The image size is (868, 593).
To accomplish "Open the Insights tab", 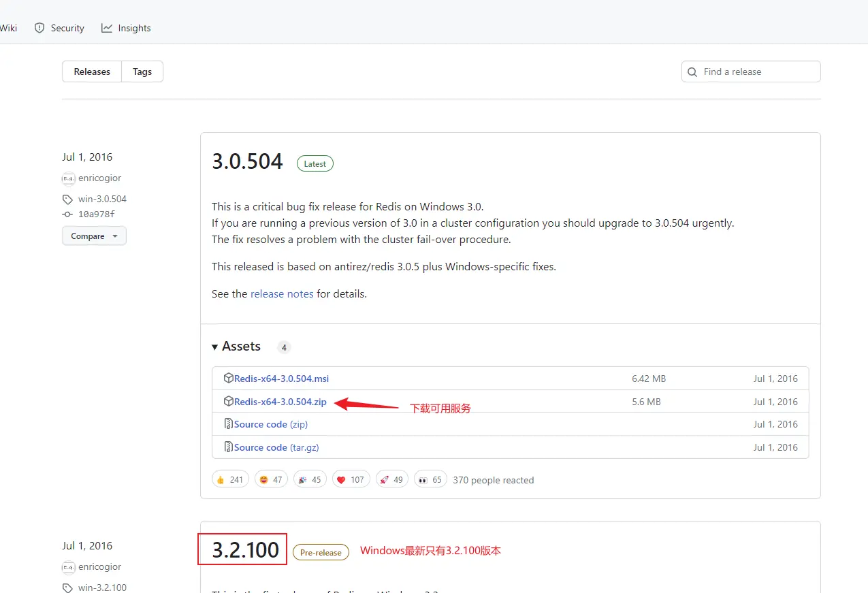I will (x=127, y=28).
